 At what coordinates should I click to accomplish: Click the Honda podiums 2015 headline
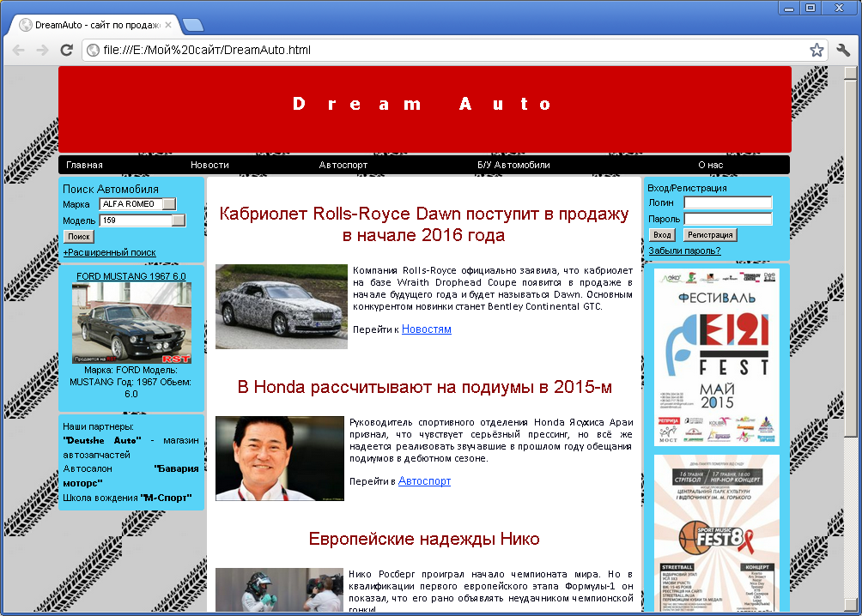(x=424, y=387)
